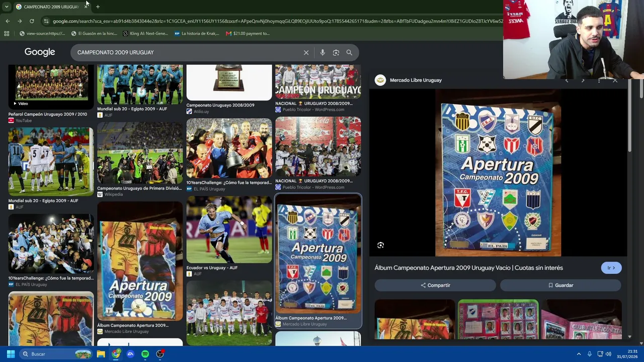The height and width of the screenshot is (362, 644).
Task: Click the large Apertura 2009 album preview image
Action: click(x=498, y=173)
